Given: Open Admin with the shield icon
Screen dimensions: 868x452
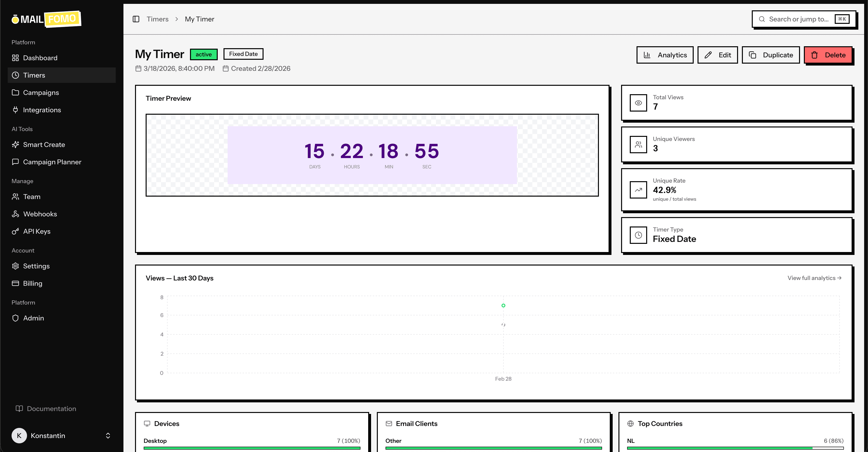Looking at the screenshot, I should pyautogui.click(x=15, y=318).
